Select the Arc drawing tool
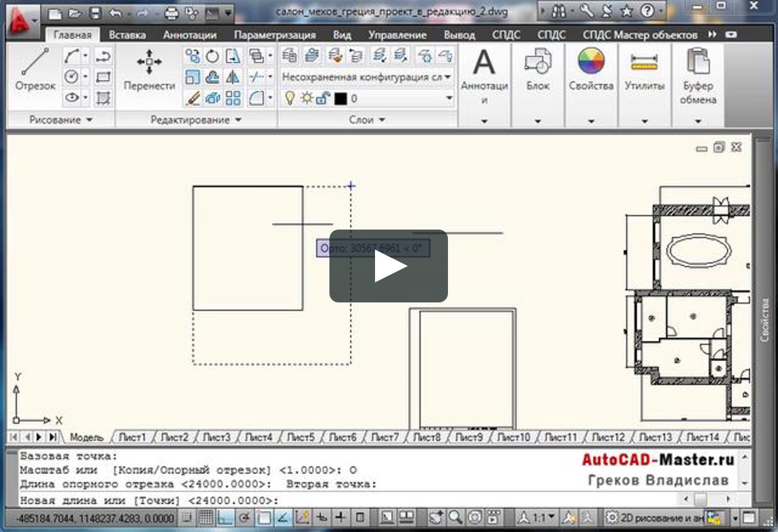The image size is (778, 532). tap(72, 56)
